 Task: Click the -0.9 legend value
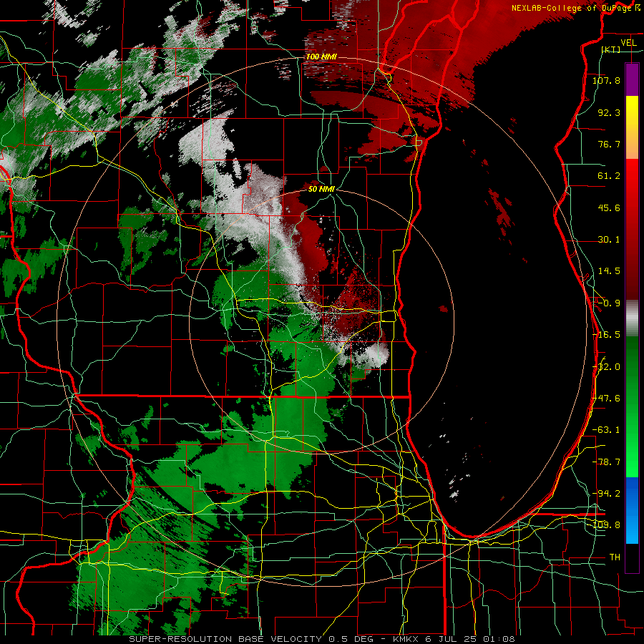609,303
